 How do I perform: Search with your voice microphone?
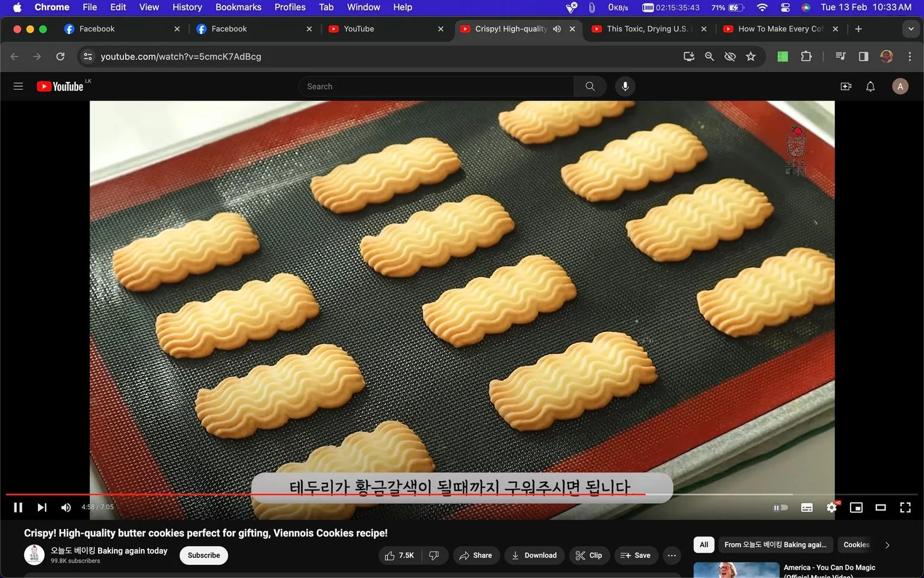pos(625,86)
